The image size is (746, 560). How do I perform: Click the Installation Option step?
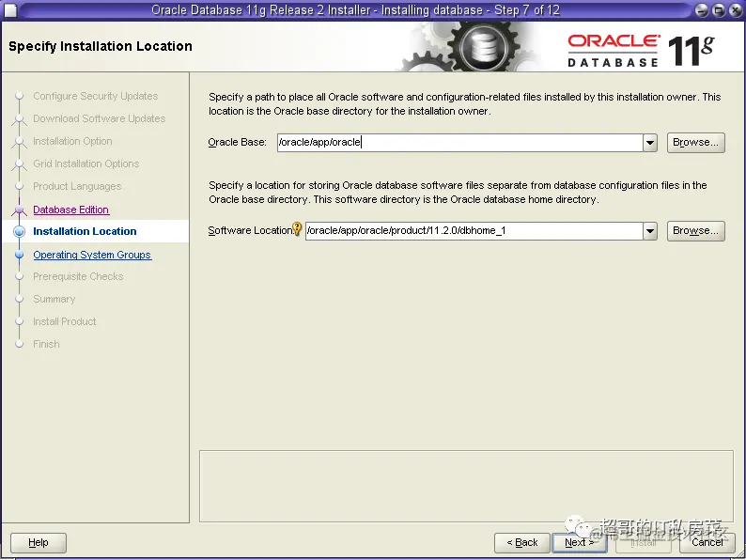[72, 141]
